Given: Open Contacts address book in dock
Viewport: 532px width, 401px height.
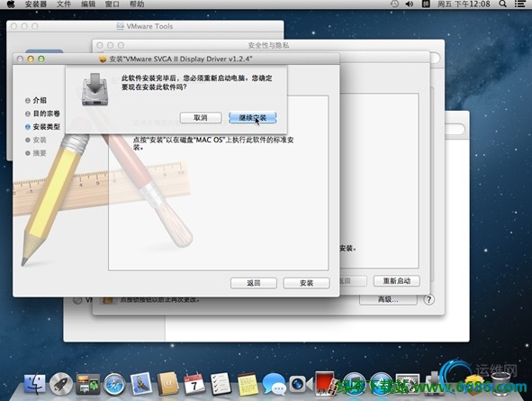Looking at the screenshot, I should (167, 384).
